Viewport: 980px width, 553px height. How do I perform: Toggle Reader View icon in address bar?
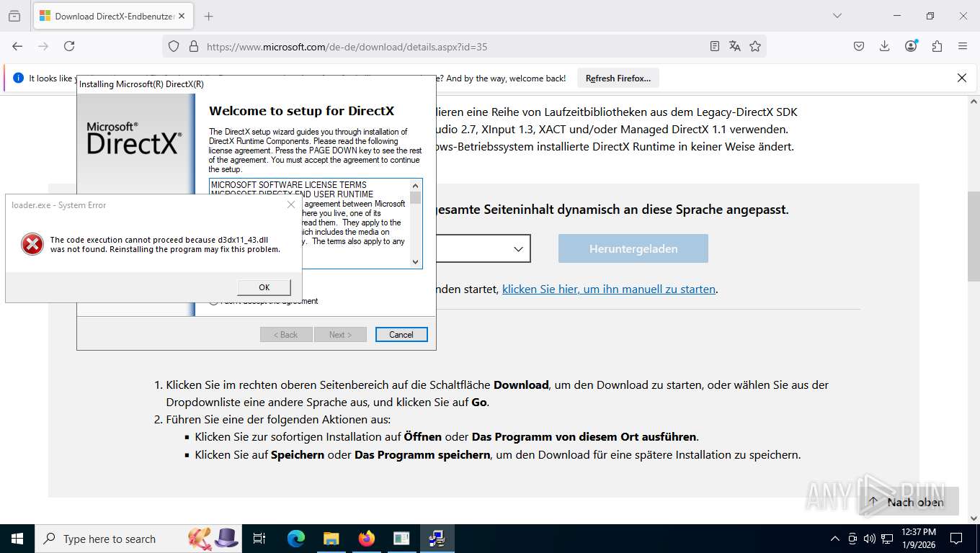pos(714,46)
